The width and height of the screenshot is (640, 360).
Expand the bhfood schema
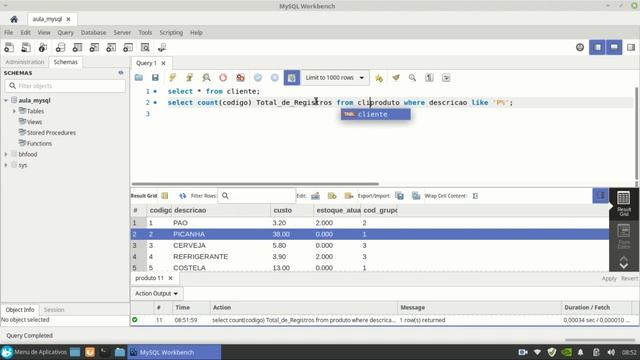pyautogui.click(x=6, y=154)
